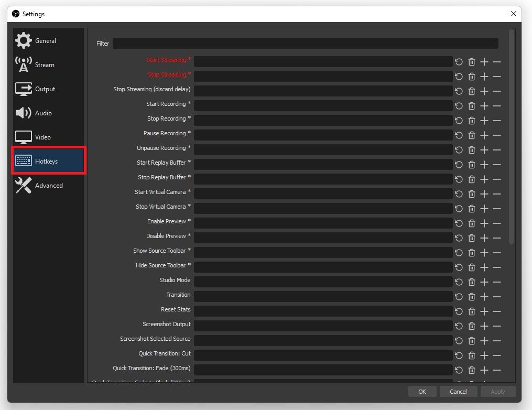
Task: Switch to the General tab label
Action: tap(46, 41)
